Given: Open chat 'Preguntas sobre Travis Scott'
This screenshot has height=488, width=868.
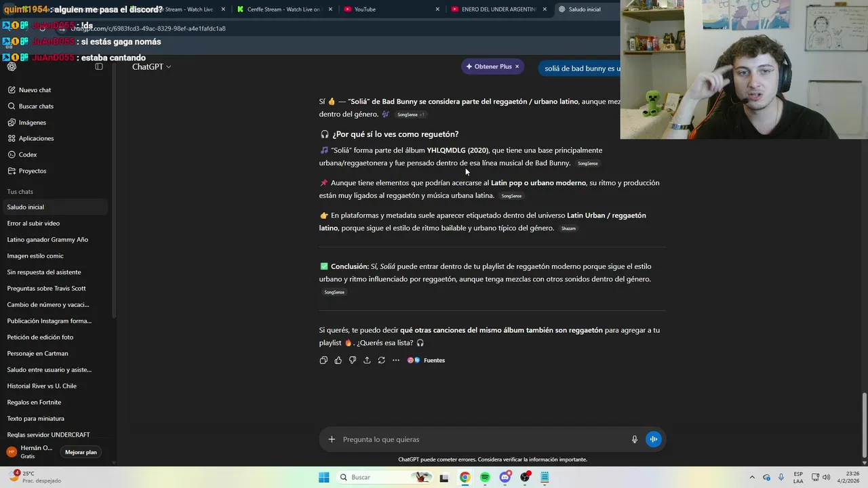Looking at the screenshot, I should [x=54, y=288].
